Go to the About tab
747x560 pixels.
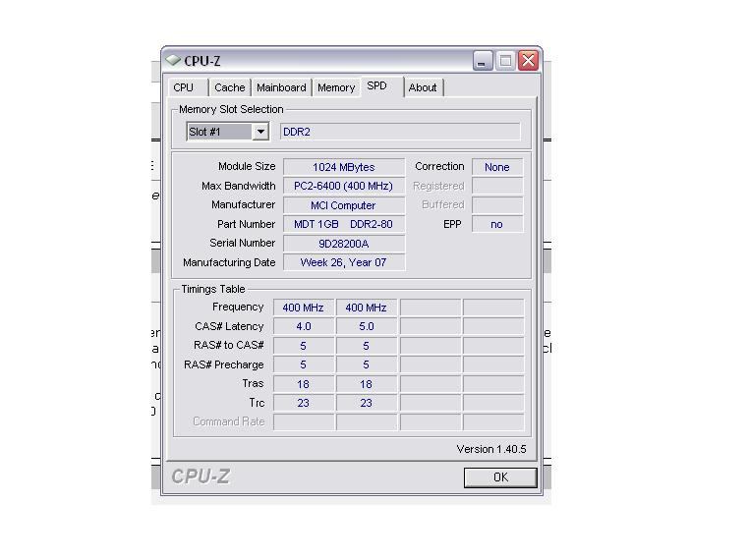pos(423,87)
